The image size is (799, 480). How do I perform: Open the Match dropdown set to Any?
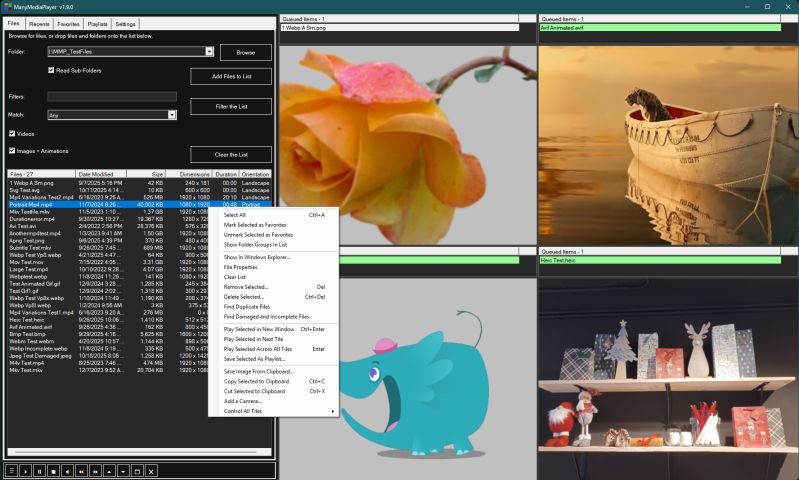coord(172,115)
